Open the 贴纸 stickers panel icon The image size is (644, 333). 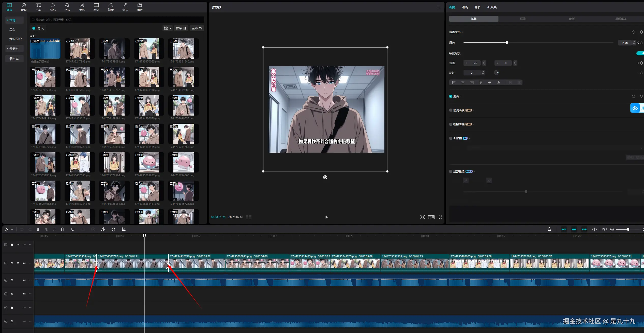coord(53,7)
